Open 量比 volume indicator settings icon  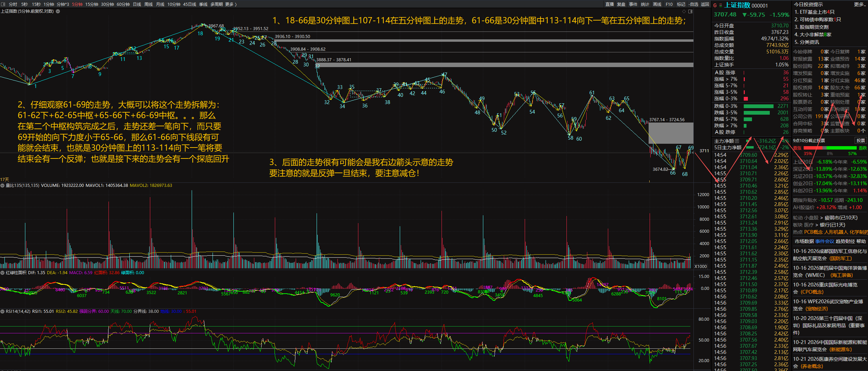click(2, 186)
